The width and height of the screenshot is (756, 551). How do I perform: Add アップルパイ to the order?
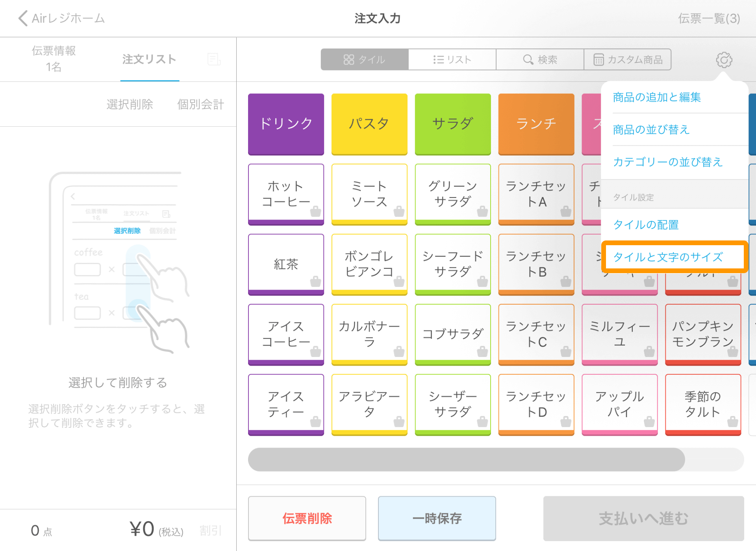click(x=620, y=405)
